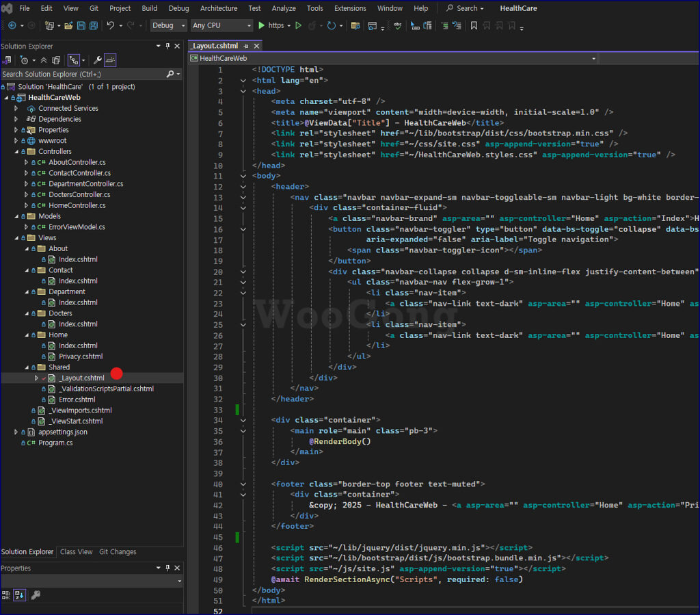Comment out selected lines toolbar icon
The height and width of the screenshot is (615, 700).
pyautogui.click(x=444, y=25)
